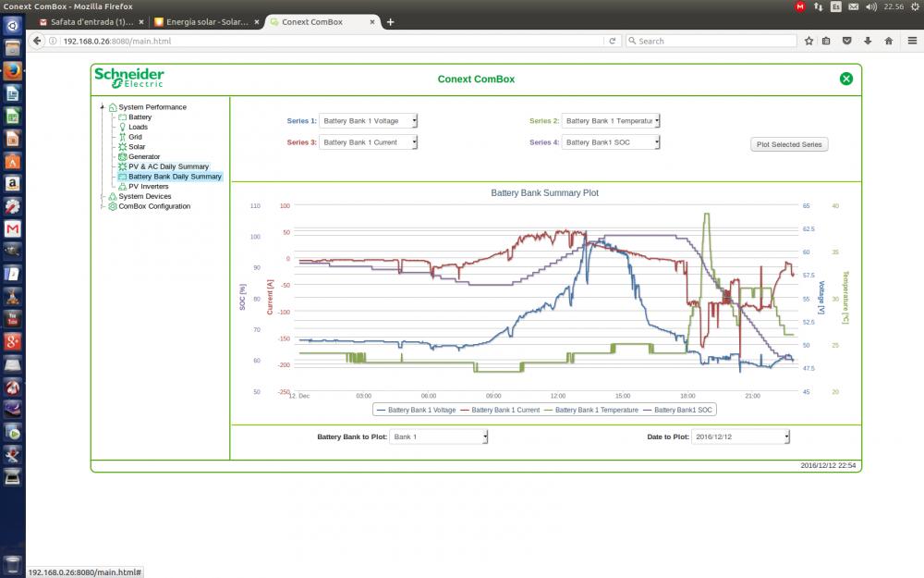This screenshot has height=578, width=924.
Task: Click the Firefox Search field
Action: 711,41
